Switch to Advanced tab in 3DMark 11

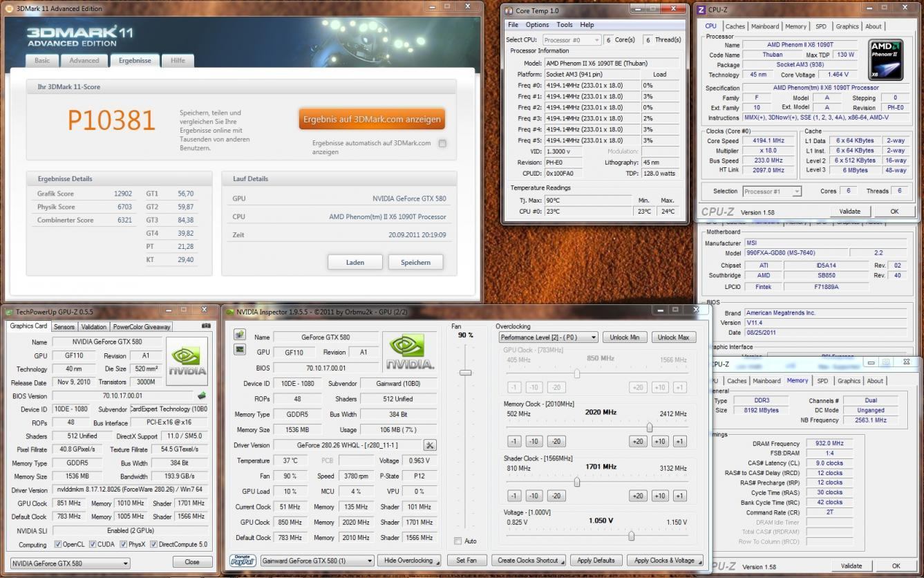point(84,61)
